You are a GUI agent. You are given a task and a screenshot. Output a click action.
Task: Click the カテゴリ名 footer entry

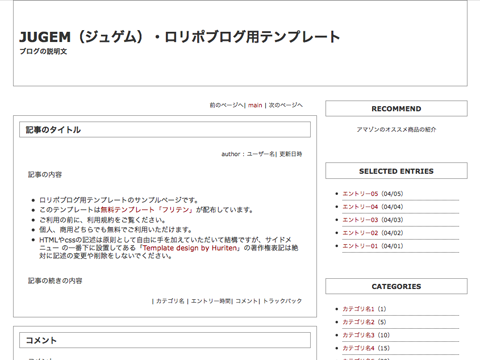(x=170, y=301)
